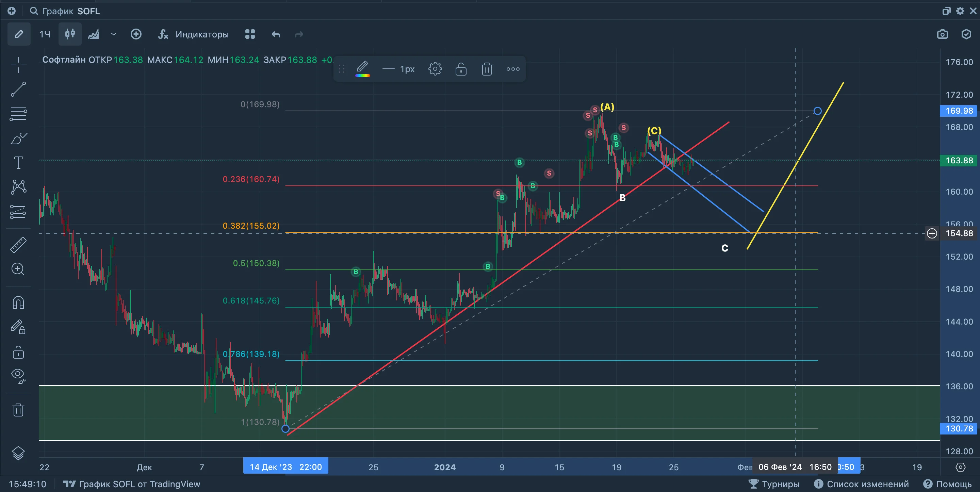This screenshot has width=980, height=492.
Task: Open the Индикаторы menu
Action: [x=193, y=34]
